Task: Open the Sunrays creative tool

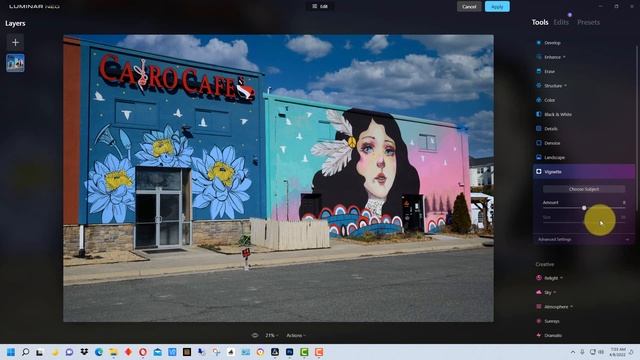Action: click(x=551, y=321)
